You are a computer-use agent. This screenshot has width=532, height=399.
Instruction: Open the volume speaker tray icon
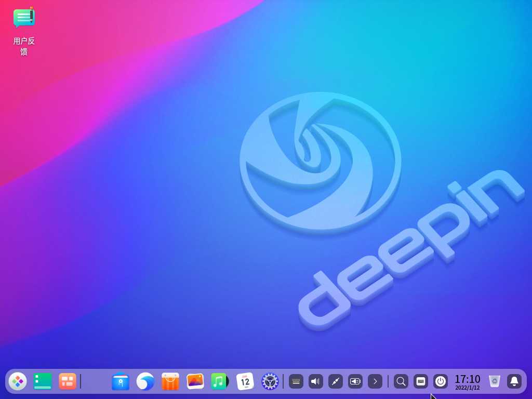click(x=315, y=382)
